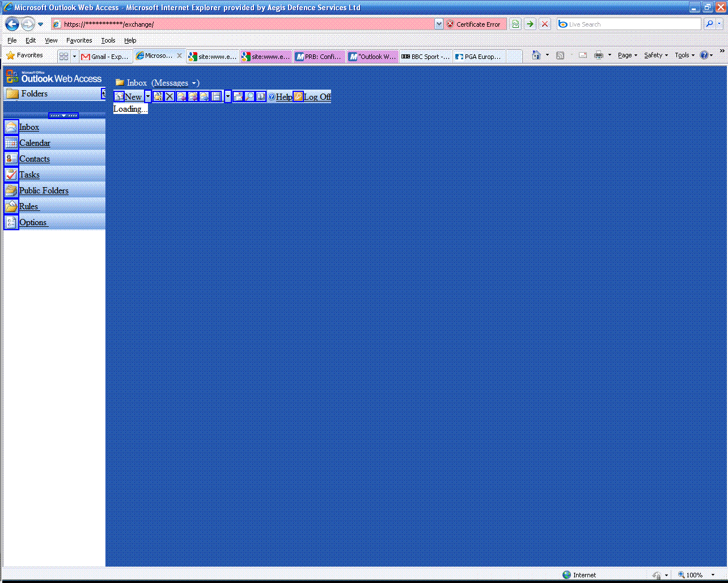Click the Live Search input box
This screenshot has height=583, width=728.
click(x=629, y=24)
